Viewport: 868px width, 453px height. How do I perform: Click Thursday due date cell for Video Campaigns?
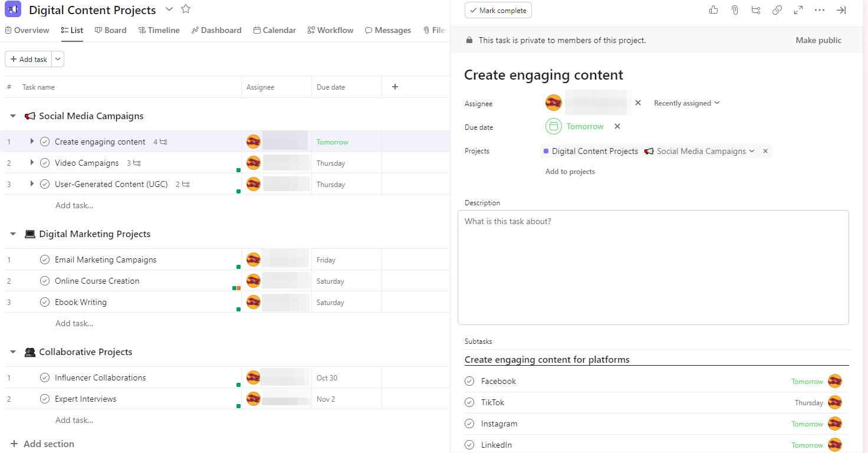346,163
